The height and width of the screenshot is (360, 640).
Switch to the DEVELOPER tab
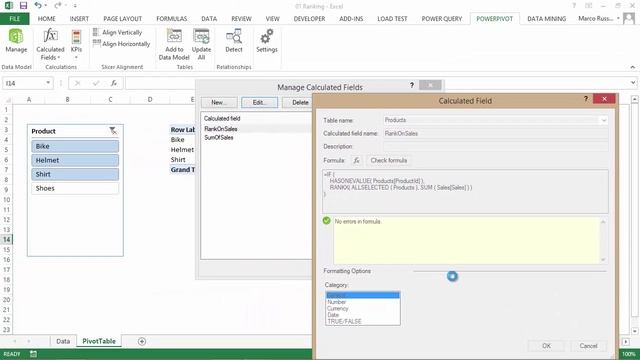(309, 19)
